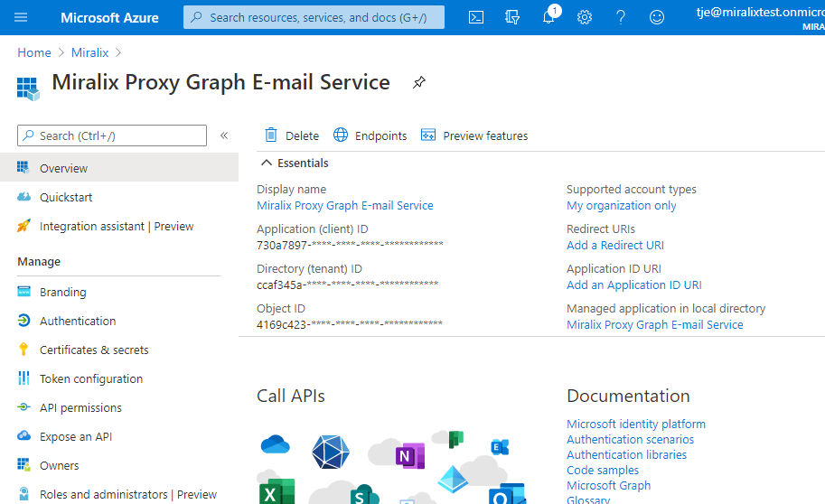The height and width of the screenshot is (504, 825).
Task: Open the help question mark
Action: pyautogui.click(x=621, y=17)
